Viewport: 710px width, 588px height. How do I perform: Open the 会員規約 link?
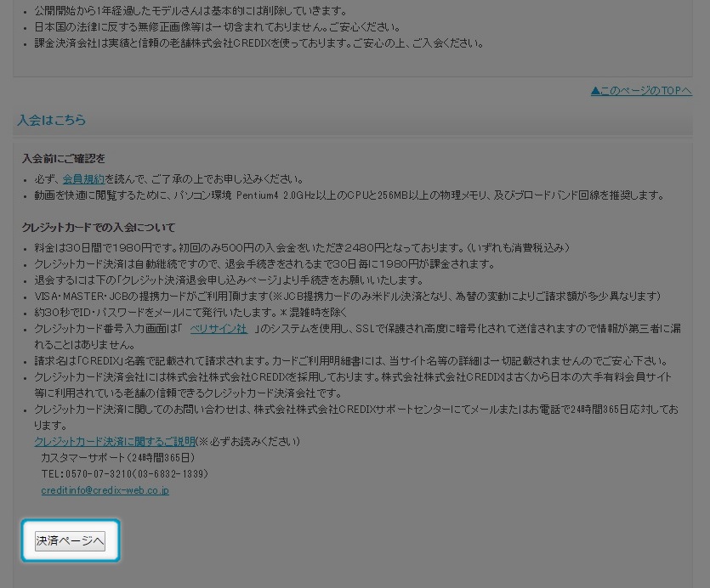[83, 179]
